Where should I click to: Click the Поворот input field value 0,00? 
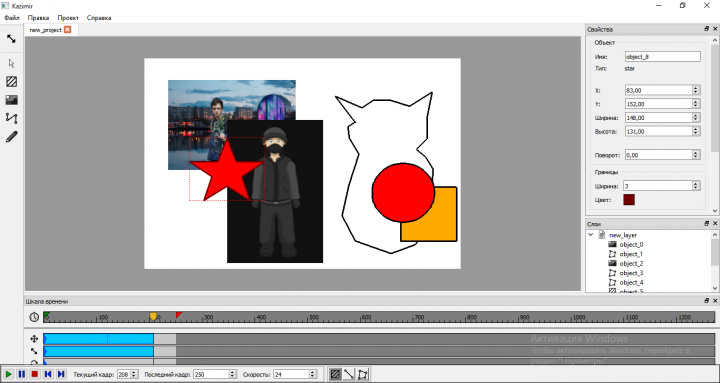point(658,155)
